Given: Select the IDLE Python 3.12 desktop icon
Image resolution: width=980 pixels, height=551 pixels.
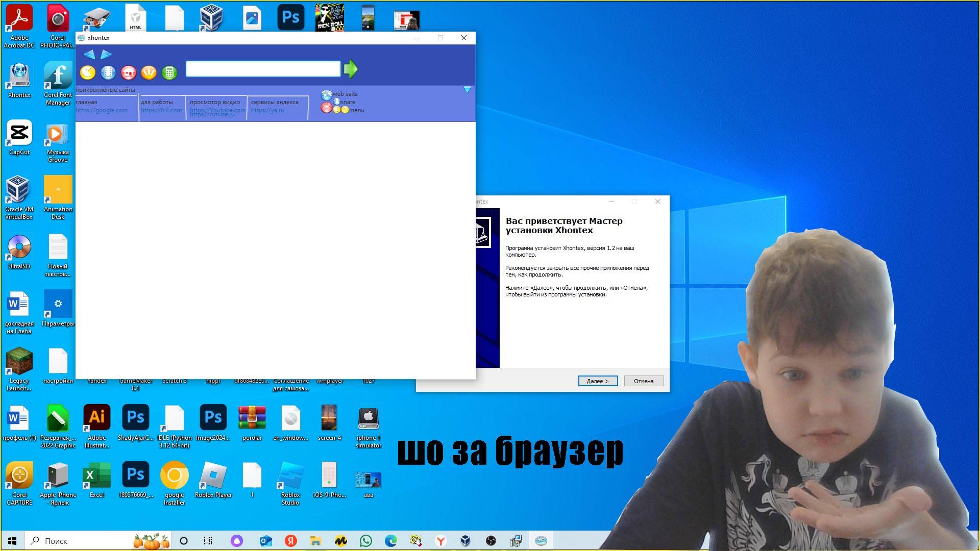Looking at the screenshot, I should coord(175,427).
